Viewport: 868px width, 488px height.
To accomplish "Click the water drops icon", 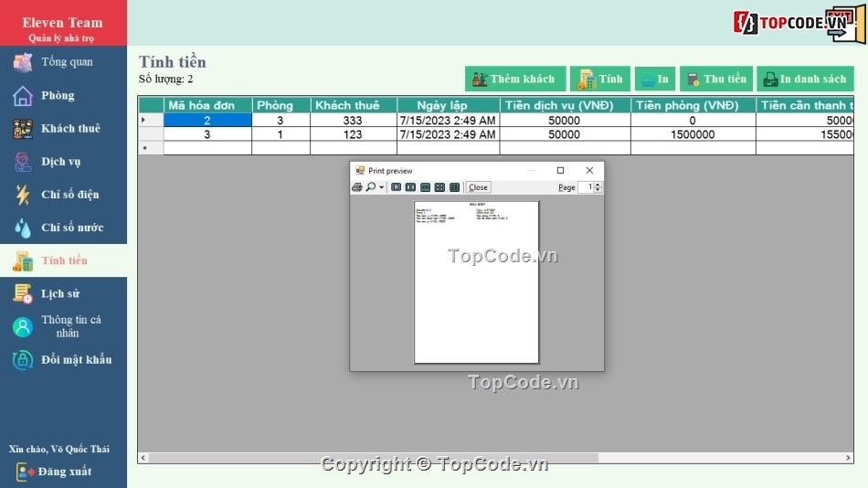I will (23, 228).
